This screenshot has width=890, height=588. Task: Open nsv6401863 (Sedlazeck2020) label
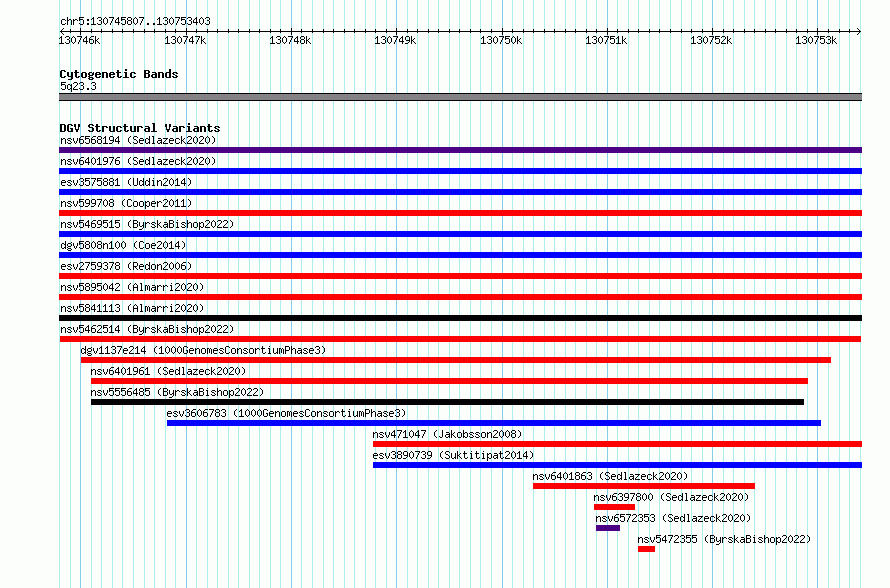tap(610, 476)
